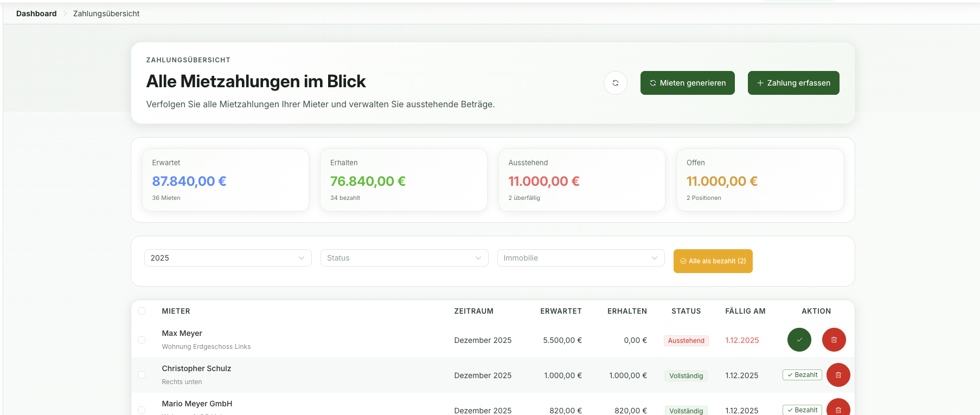Click the circular refresh icon button
The width and height of the screenshot is (980, 415).
coord(615,83)
